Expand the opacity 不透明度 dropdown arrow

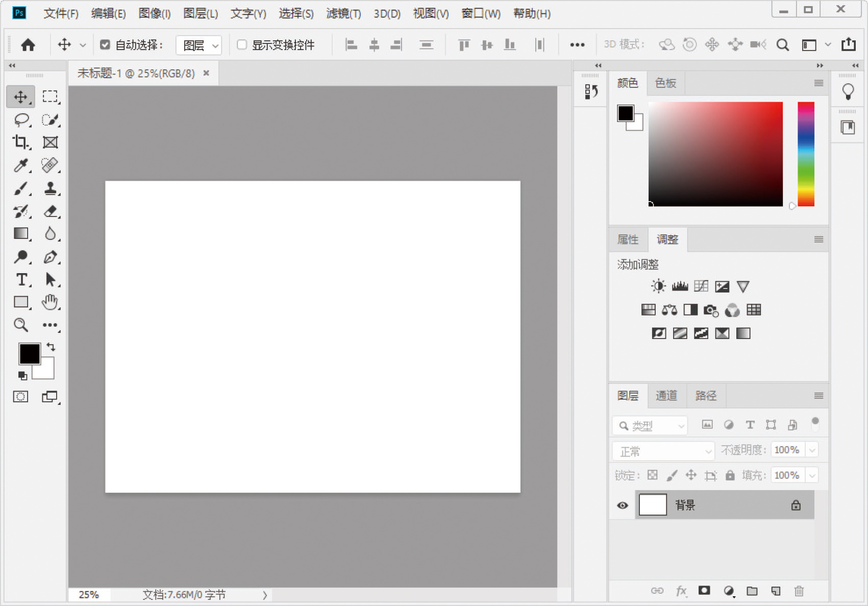[x=812, y=450]
